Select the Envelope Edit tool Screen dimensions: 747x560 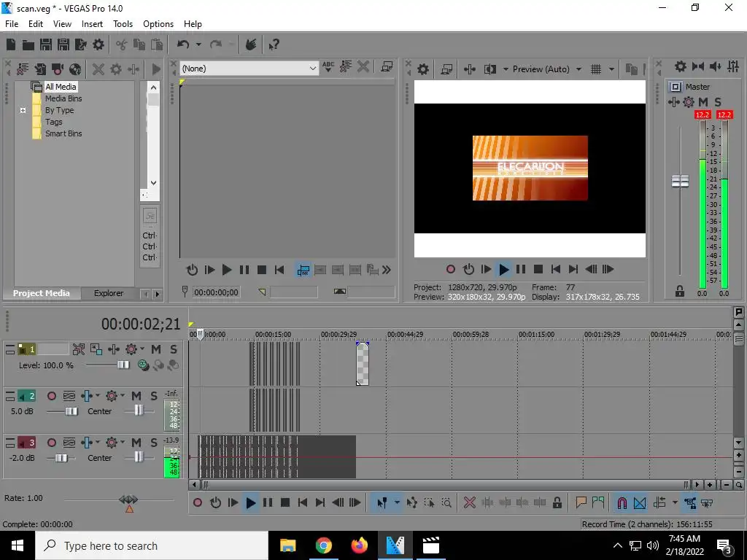tap(412, 503)
